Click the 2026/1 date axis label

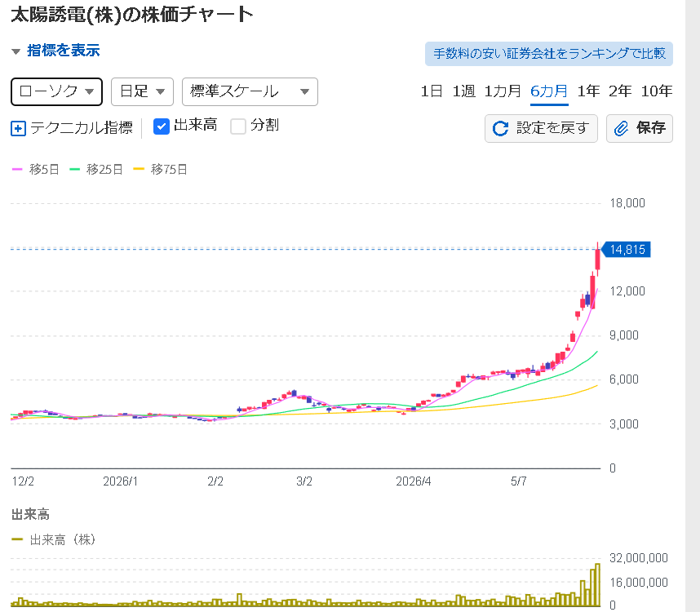[x=120, y=481]
